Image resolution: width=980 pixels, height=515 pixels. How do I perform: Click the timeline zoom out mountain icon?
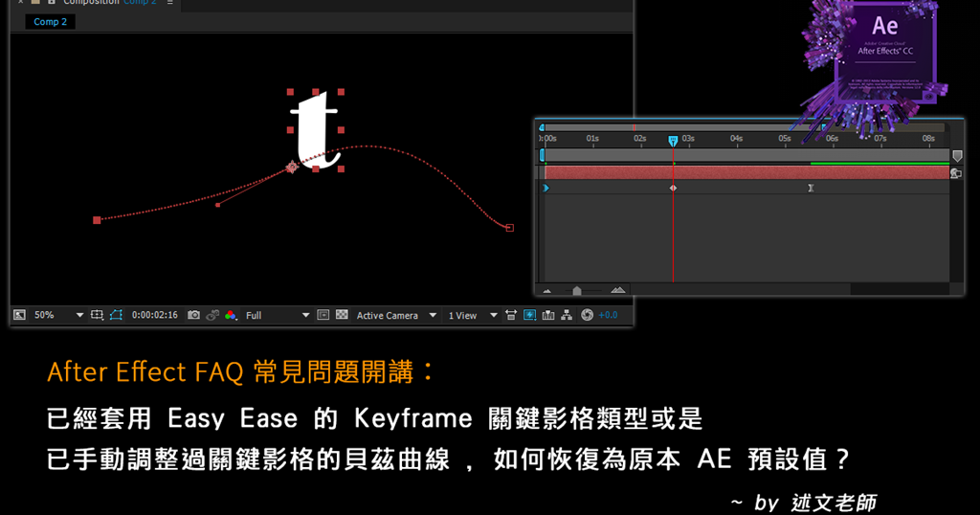pyautogui.click(x=547, y=291)
